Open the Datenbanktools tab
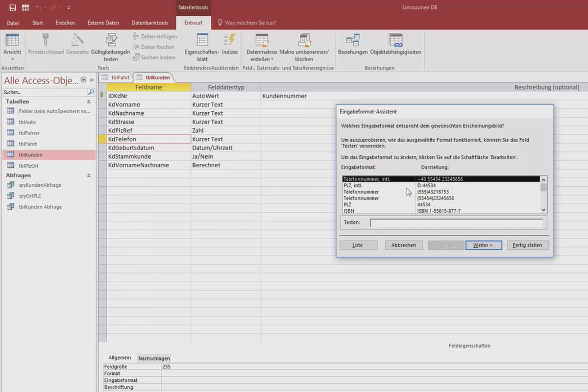This screenshot has width=588, height=392. tap(150, 23)
